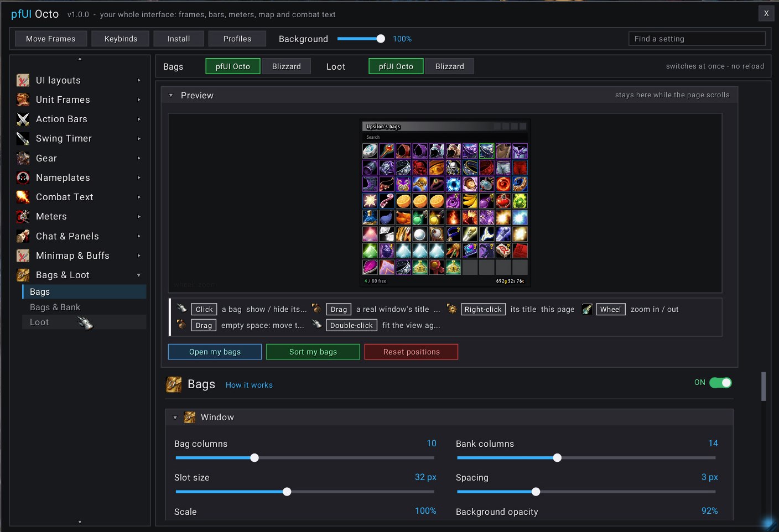The image size is (779, 532).
Task: Click the Unit Frames sidebar icon
Action: pyautogui.click(x=23, y=100)
